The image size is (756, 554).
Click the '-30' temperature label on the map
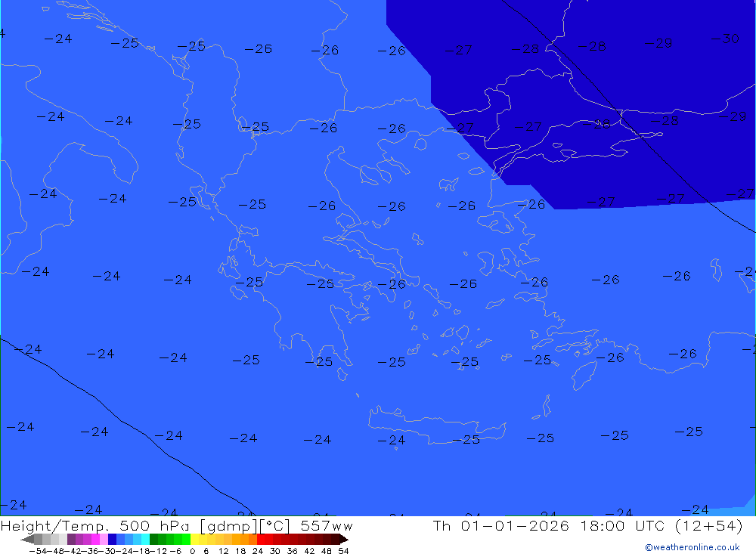click(726, 39)
